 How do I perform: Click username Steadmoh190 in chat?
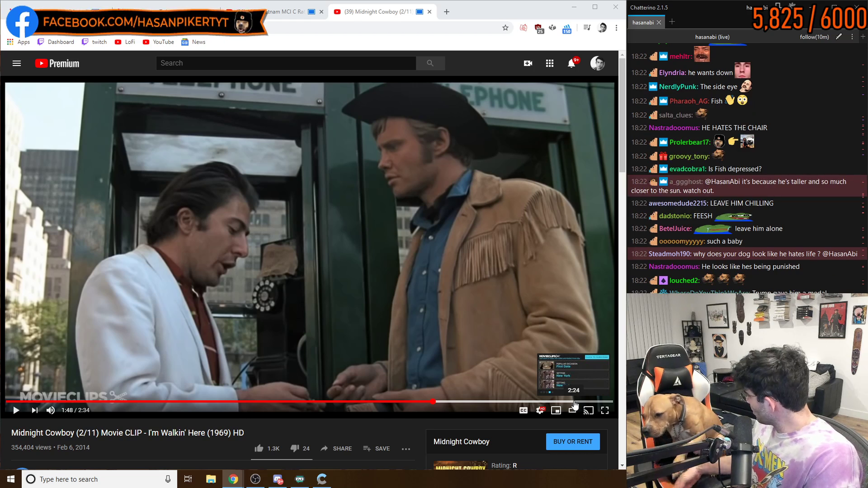tap(669, 254)
